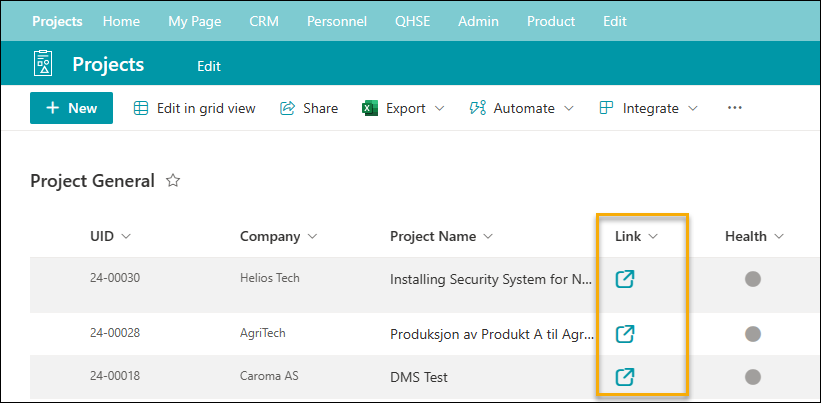This screenshot has height=403, width=821.
Task: Open CRM navigation item
Action: tap(264, 21)
